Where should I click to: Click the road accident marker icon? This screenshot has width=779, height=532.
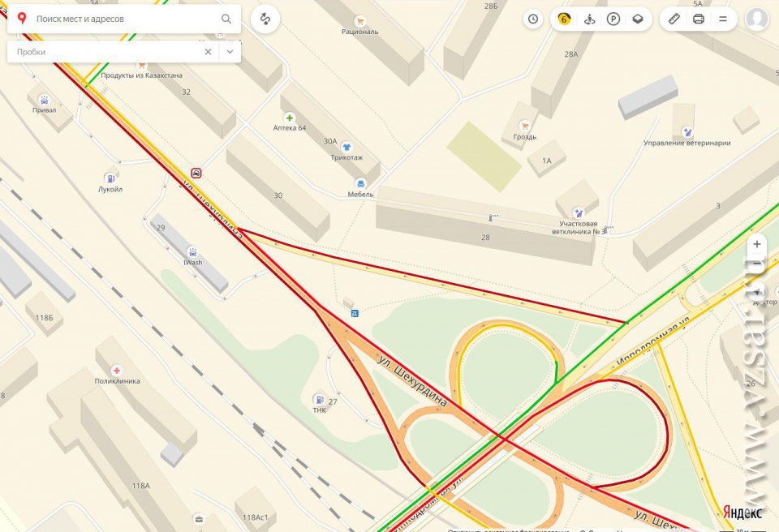click(x=196, y=173)
